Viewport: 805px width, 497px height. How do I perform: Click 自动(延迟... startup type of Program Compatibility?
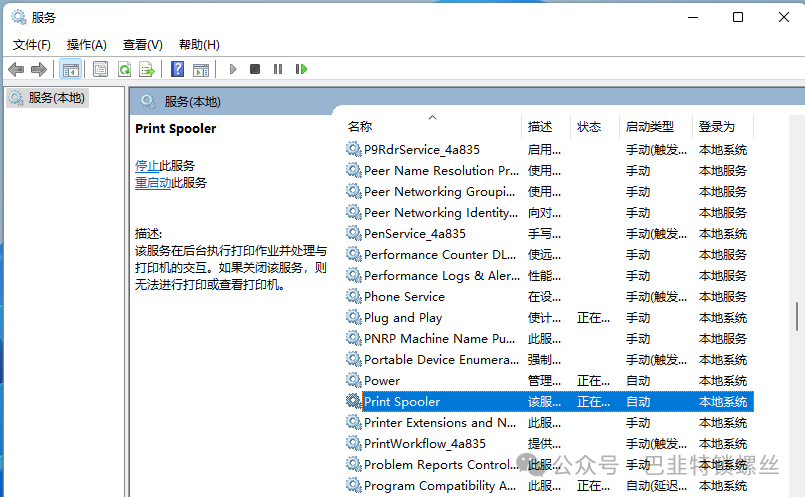656,486
